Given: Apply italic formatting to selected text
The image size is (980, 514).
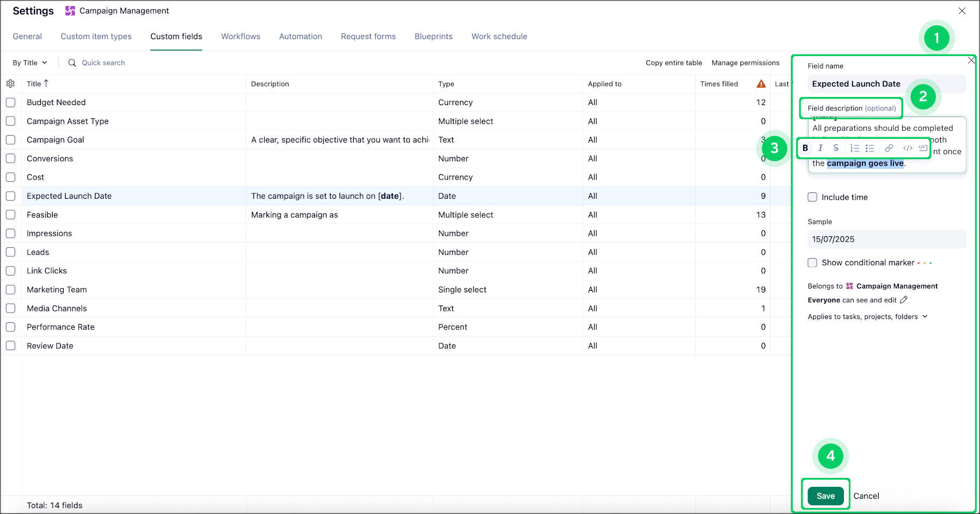Looking at the screenshot, I should (820, 148).
